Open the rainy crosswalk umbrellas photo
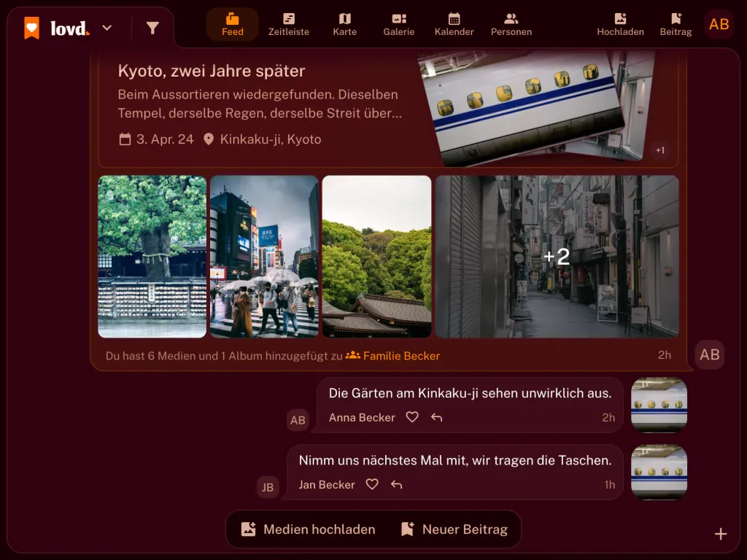Image resolution: width=747 pixels, height=560 pixels. coord(264,257)
